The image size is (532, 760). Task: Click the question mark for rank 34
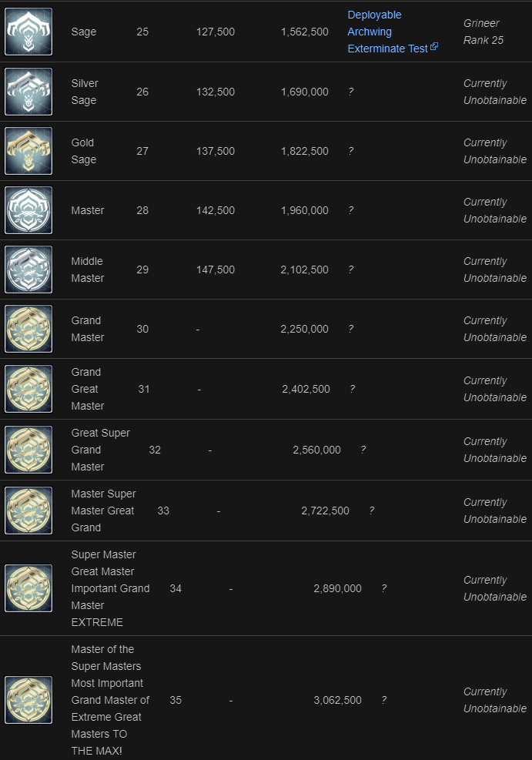(384, 588)
